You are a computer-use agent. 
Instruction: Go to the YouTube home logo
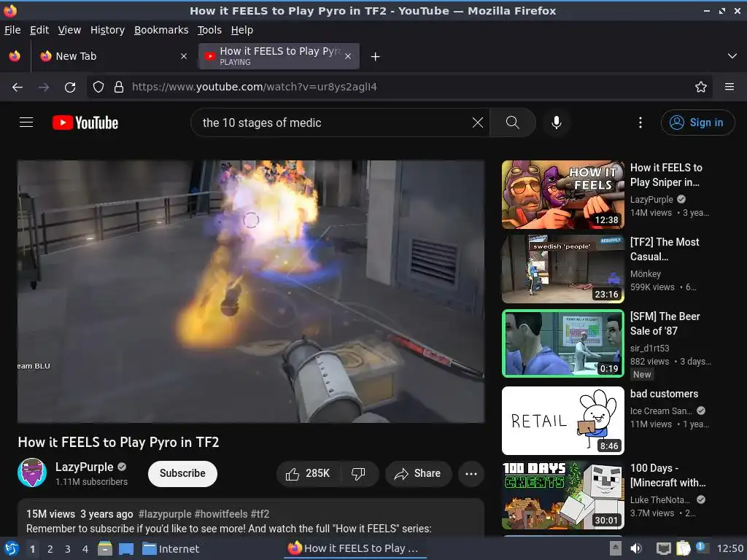tap(85, 122)
